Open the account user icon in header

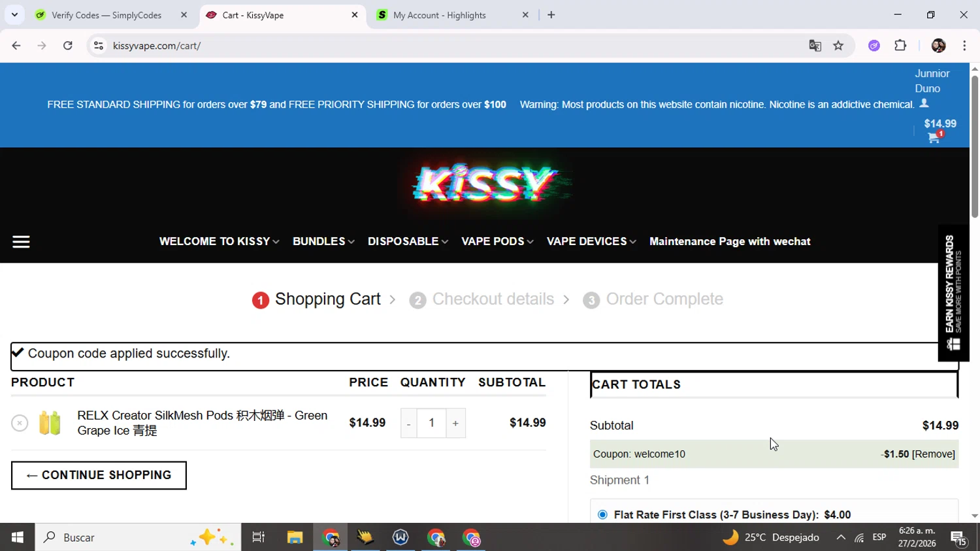tap(924, 103)
